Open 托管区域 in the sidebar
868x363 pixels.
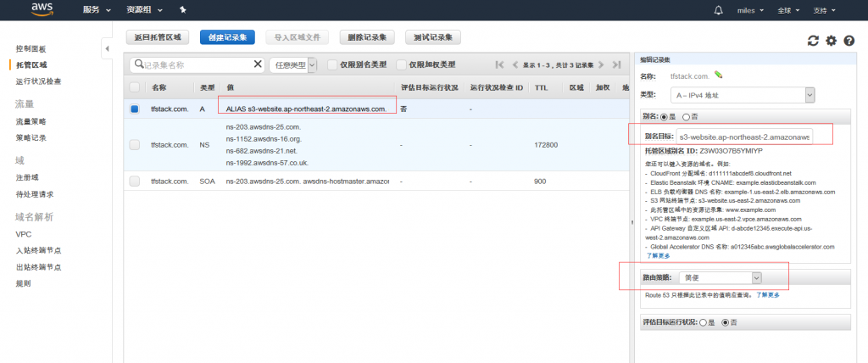coord(31,64)
